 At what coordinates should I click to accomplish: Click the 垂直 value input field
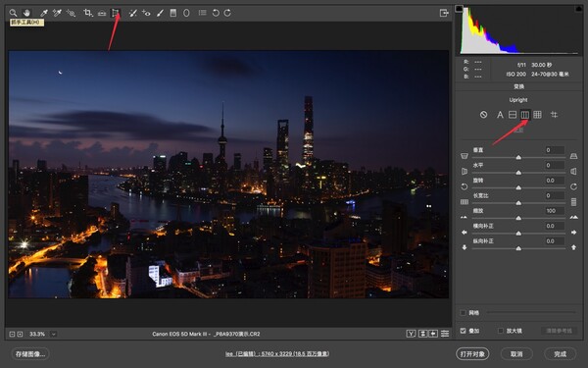[555, 150]
